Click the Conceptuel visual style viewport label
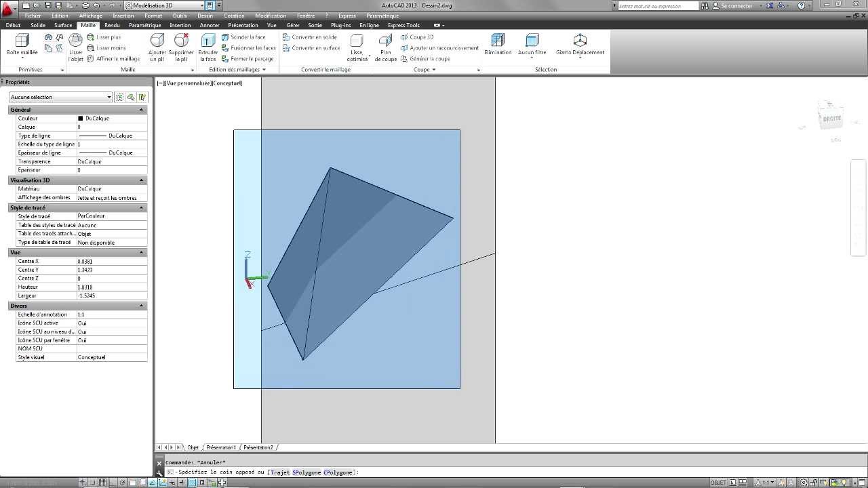The image size is (868, 488). click(x=227, y=83)
